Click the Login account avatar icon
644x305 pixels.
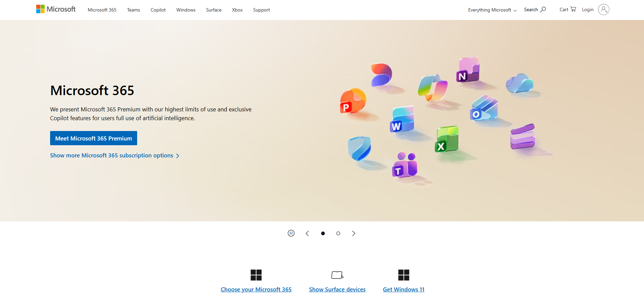(603, 9)
